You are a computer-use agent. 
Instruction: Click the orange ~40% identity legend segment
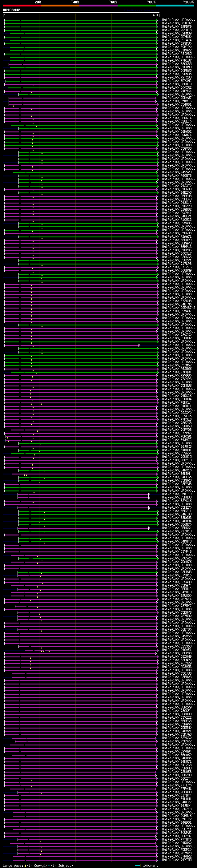click(x=60, y=6)
